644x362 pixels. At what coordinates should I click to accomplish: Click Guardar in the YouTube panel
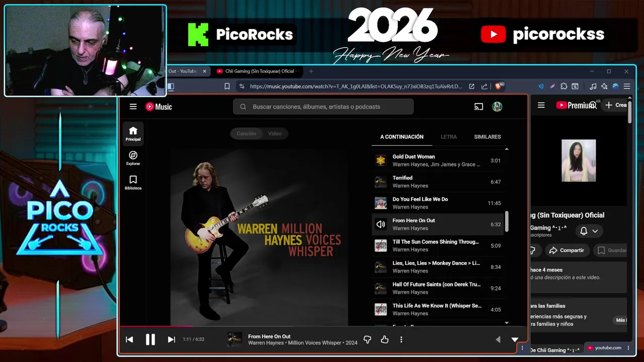coord(611,250)
